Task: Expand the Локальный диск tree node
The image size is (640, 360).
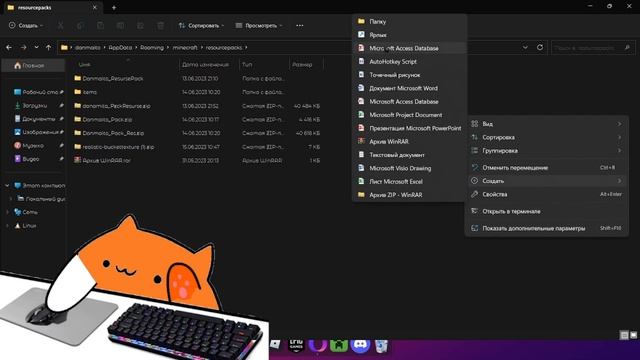Action: [x=11, y=199]
